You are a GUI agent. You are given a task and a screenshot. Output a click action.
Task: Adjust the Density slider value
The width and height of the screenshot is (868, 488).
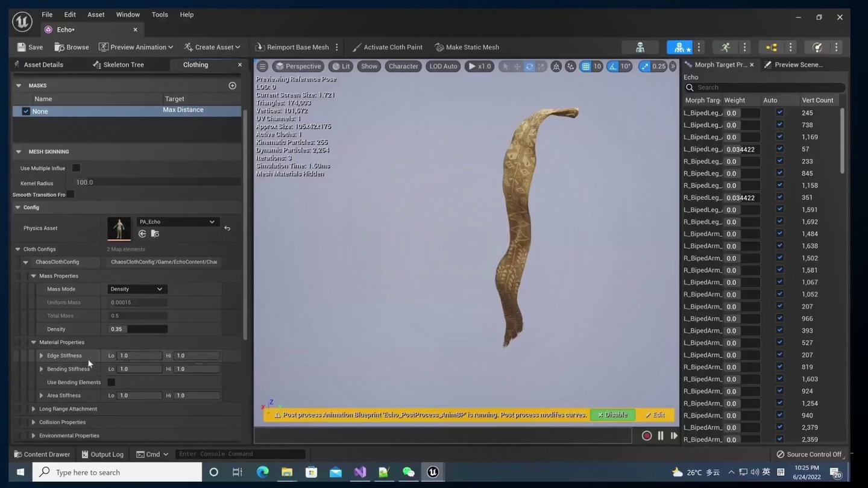tap(137, 329)
